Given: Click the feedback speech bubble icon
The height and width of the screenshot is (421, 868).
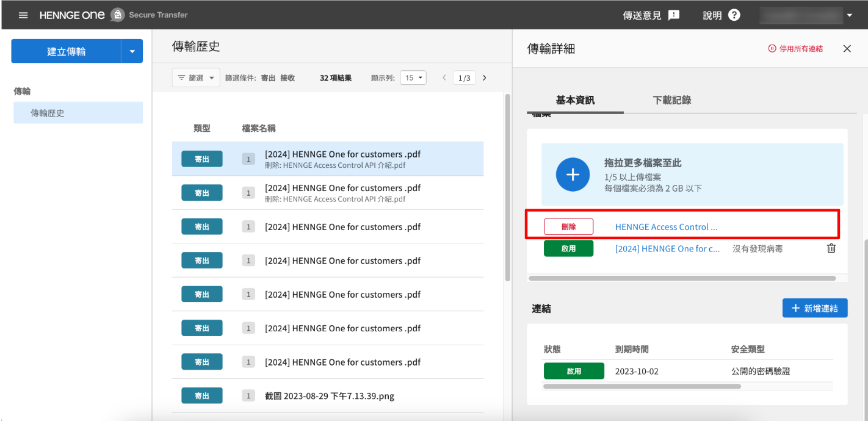Looking at the screenshot, I should click(674, 15).
